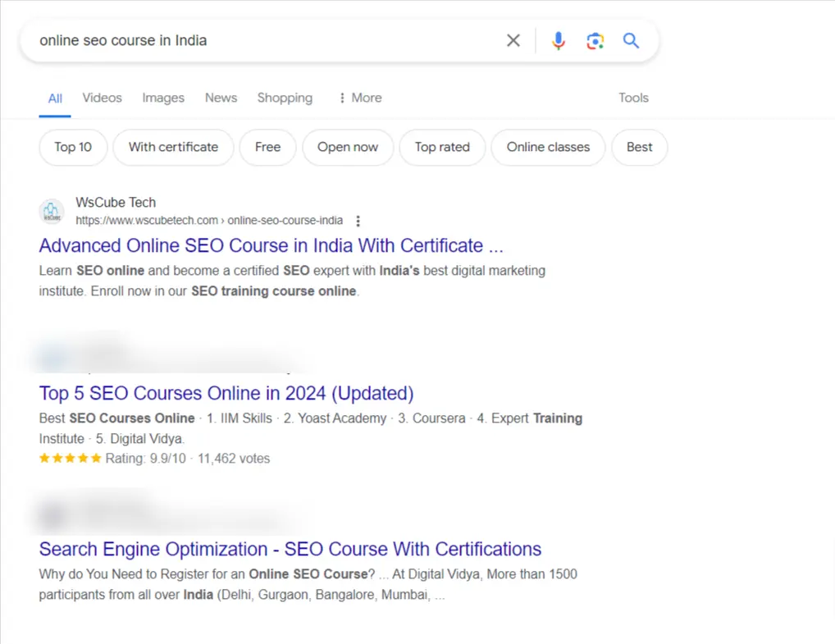Switch to the News tab

(221, 98)
